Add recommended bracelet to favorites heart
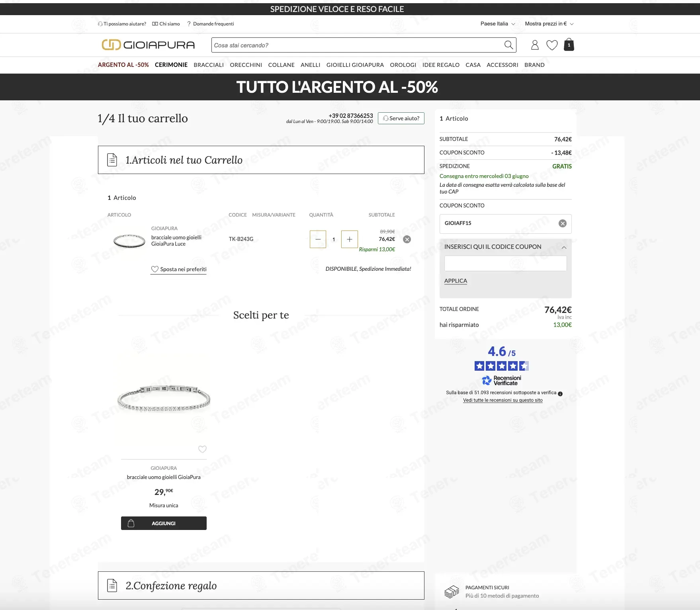Screen dimensions: 700x610 coord(202,449)
